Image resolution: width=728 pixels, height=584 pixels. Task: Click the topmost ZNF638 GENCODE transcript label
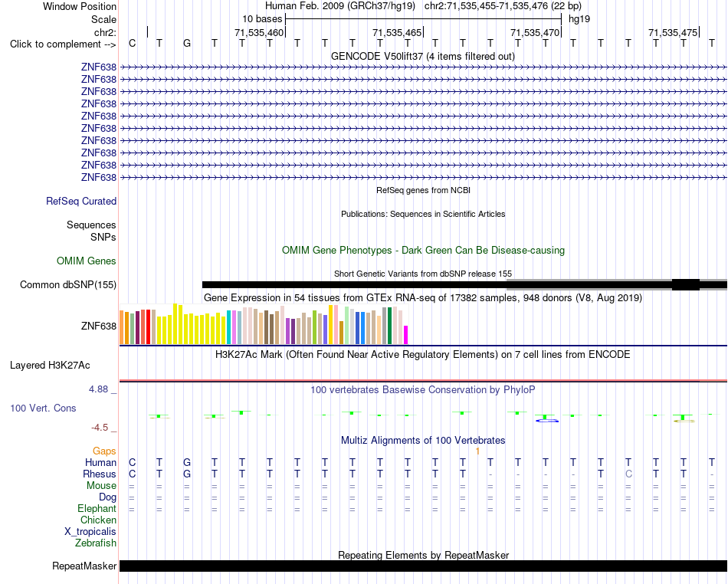tap(98, 67)
